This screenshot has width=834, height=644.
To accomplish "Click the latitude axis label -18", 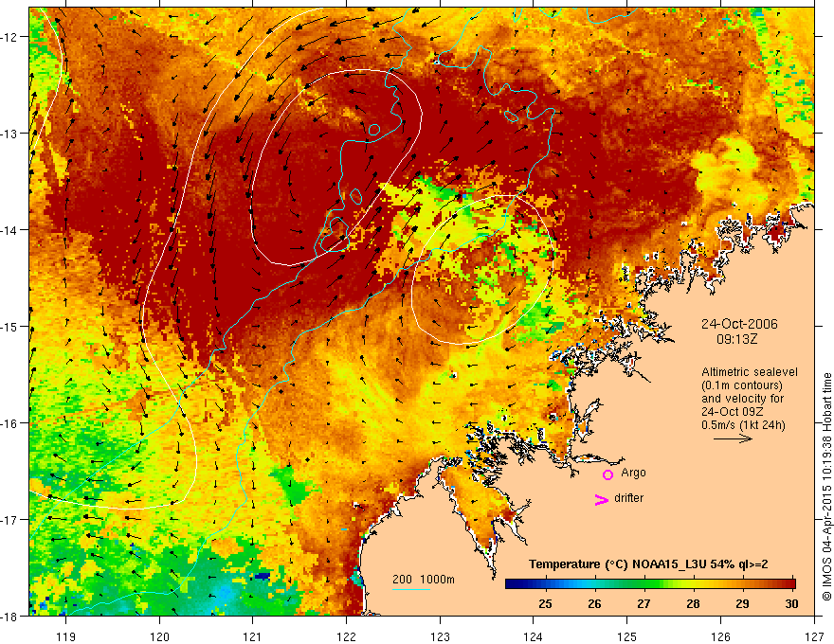I will (x=9, y=616).
